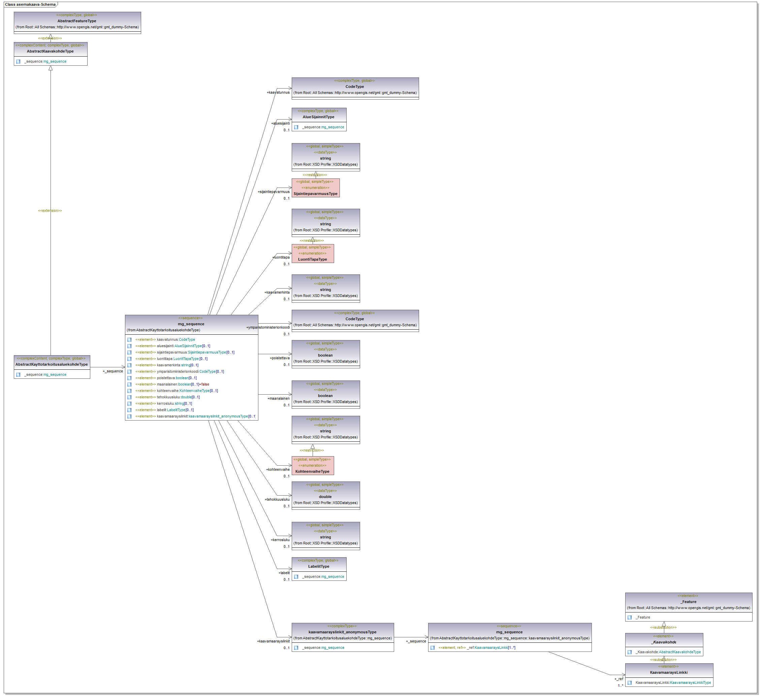The height and width of the screenshot is (700, 766).
Task: Click the icon next to kerrosluku:string element
Action: pyautogui.click(x=129, y=403)
